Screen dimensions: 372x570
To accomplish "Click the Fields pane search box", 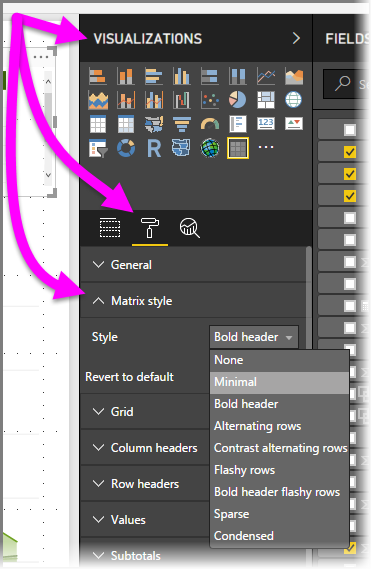I will pyautogui.click(x=346, y=84).
